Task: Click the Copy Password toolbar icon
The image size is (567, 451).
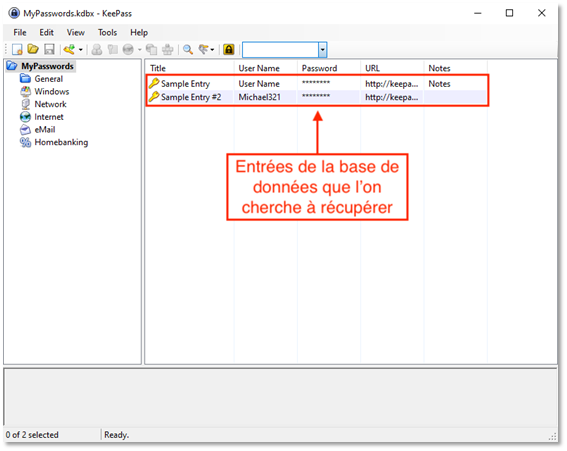Action: click(112, 49)
